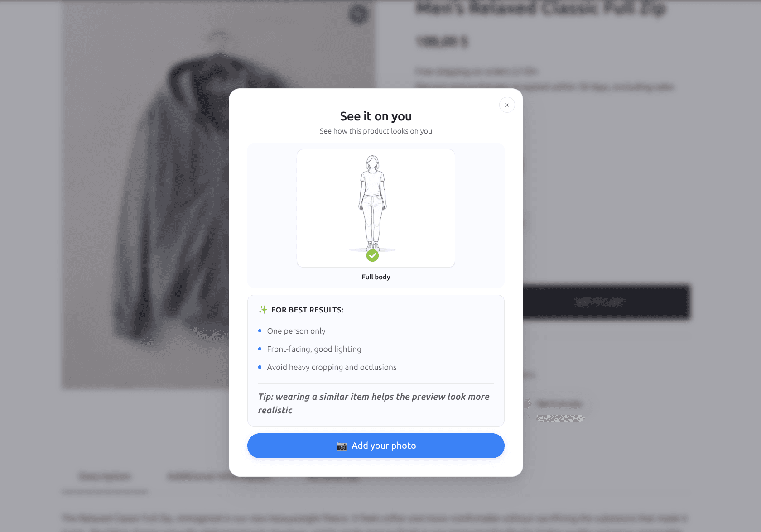This screenshot has height=532, width=761.
Task: Click the sparkle icon beside For Best Results
Action: [x=263, y=310]
